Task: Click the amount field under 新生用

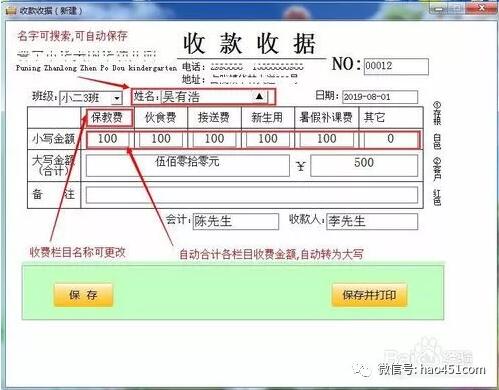Action: click(268, 139)
